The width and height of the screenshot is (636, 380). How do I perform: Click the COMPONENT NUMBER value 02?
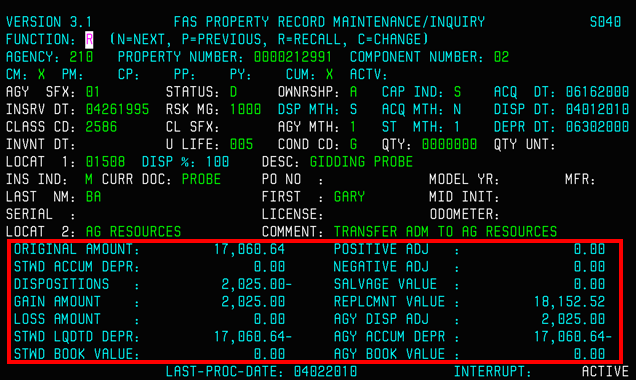point(501,57)
